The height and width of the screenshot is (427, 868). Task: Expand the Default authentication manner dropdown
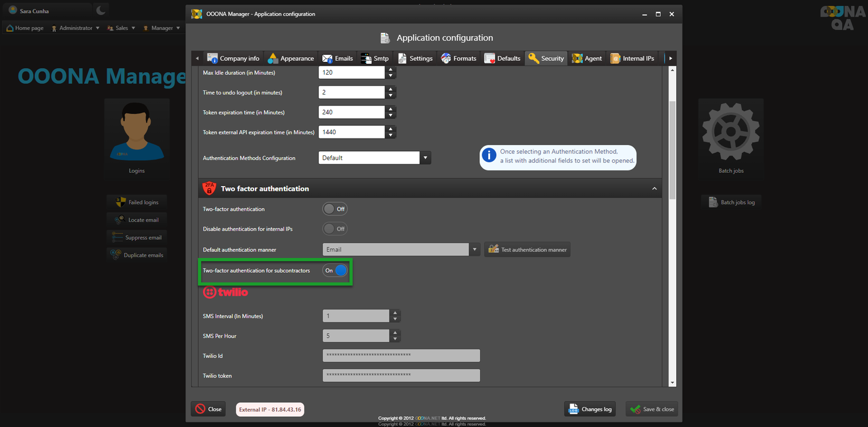coord(475,249)
